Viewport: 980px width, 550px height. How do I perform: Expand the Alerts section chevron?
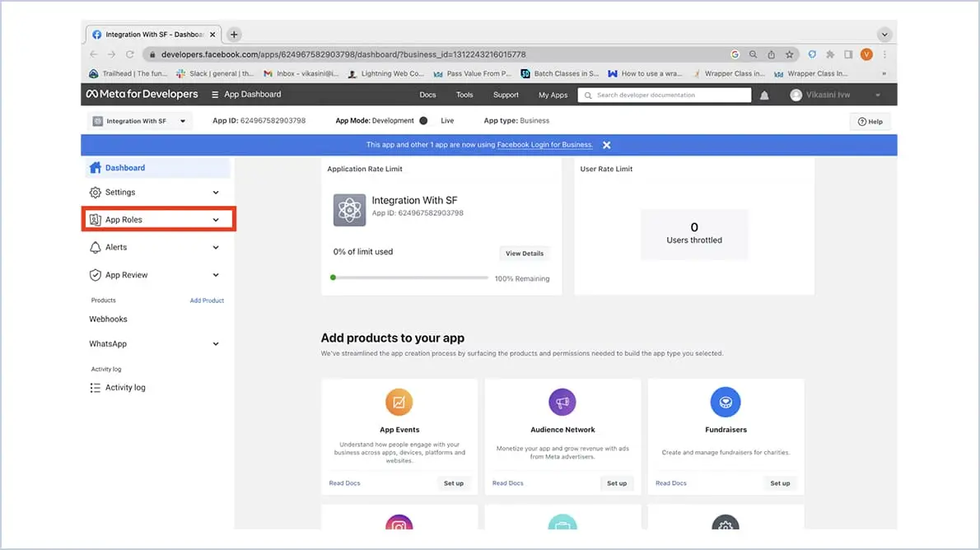coord(216,248)
